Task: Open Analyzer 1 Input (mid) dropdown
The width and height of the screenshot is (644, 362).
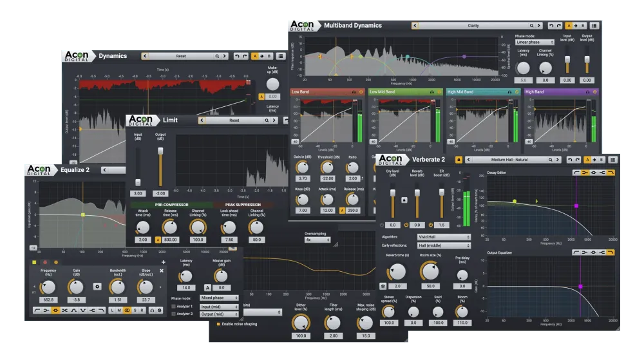Action: click(x=220, y=307)
